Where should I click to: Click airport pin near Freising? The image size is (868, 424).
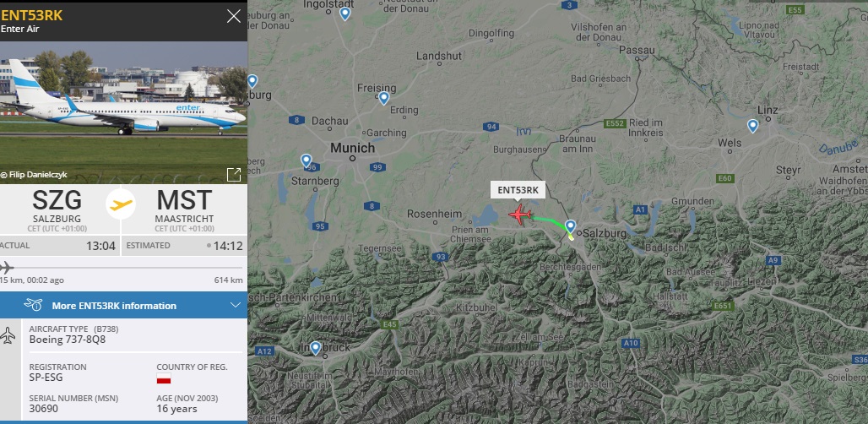[x=383, y=99]
